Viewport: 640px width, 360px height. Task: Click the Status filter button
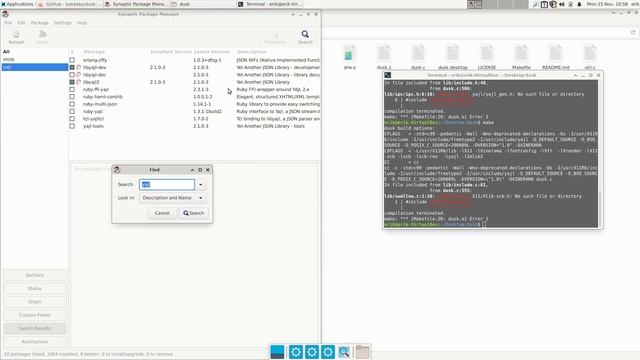pyautogui.click(x=35, y=289)
